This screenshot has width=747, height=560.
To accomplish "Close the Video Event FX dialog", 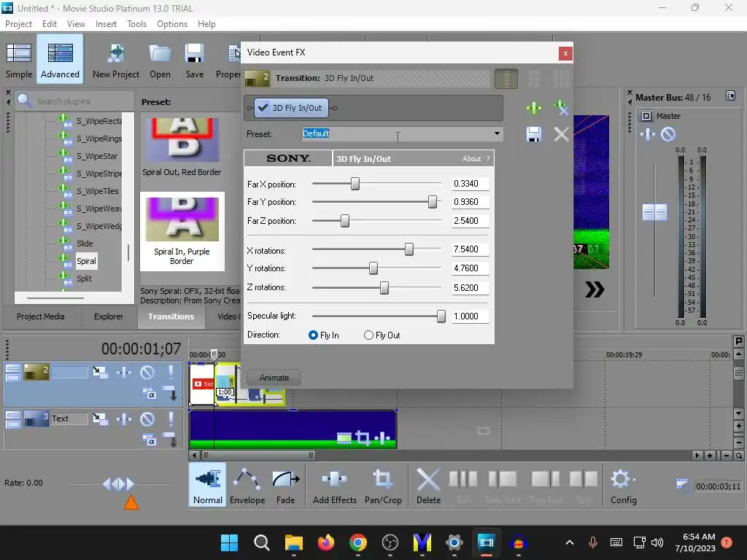I will pyautogui.click(x=565, y=53).
